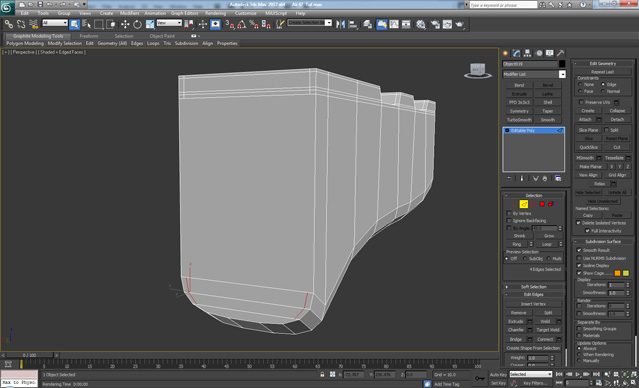Activate the Select and Rotate tool
The image size is (639, 388).
point(137,24)
